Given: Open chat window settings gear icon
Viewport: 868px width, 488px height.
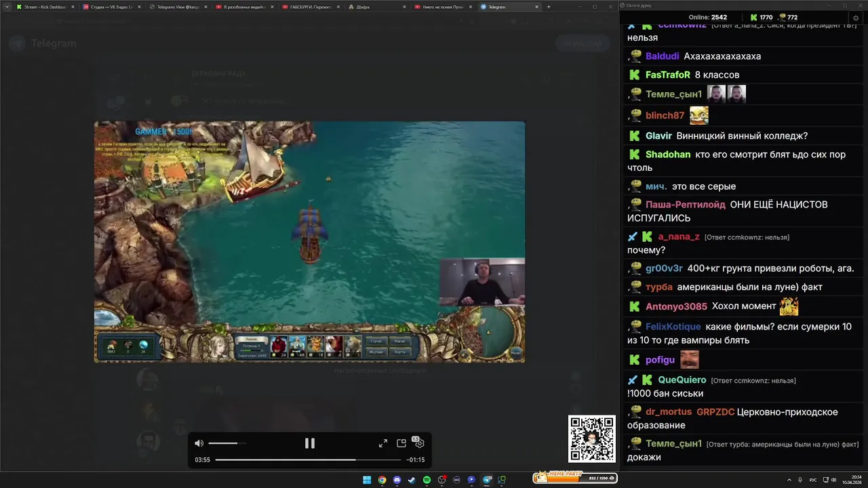Looking at the screenshot, I should 856,18.
